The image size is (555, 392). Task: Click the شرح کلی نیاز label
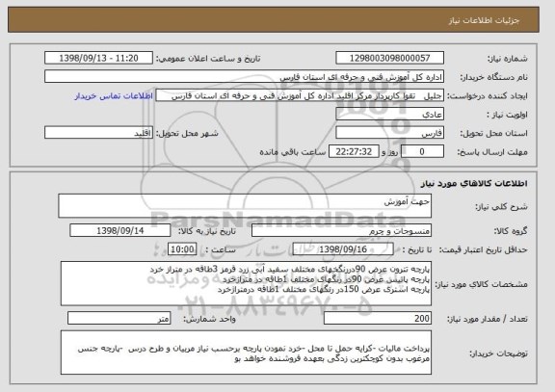coord(501,206)
